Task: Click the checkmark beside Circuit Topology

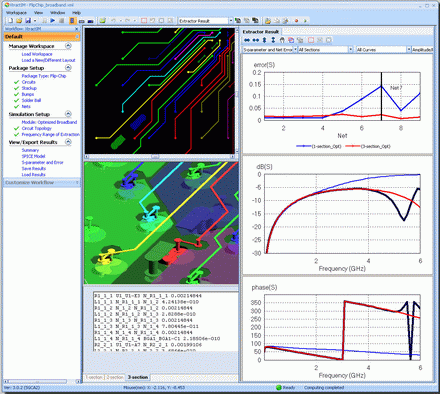Action: pyautogui.click(x=16, y=128)
